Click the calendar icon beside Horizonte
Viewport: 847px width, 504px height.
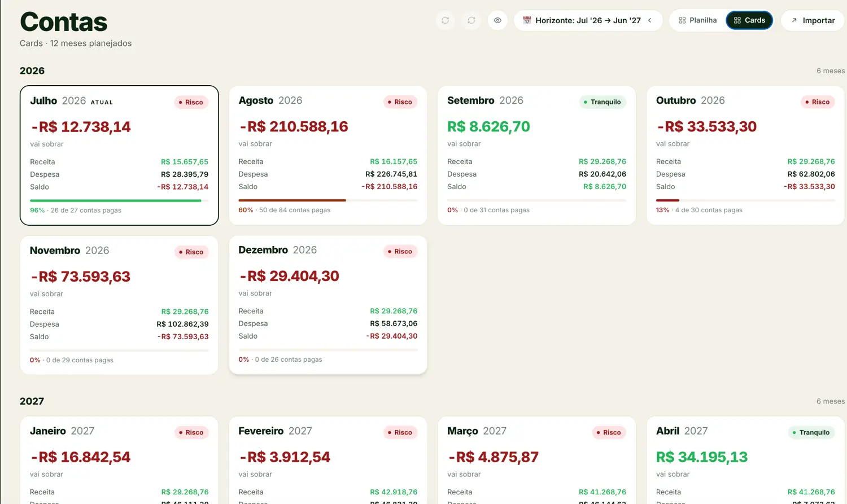527,20
